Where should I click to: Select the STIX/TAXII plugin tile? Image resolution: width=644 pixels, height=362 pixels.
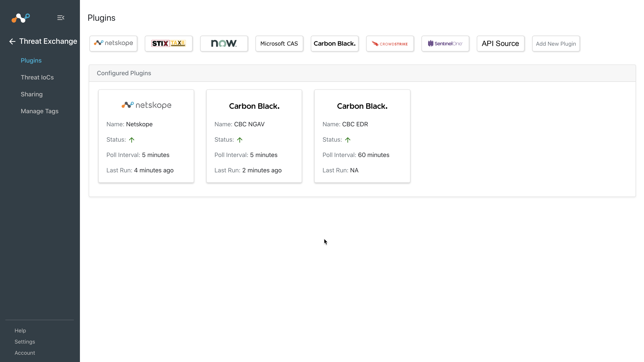(169, 43)
